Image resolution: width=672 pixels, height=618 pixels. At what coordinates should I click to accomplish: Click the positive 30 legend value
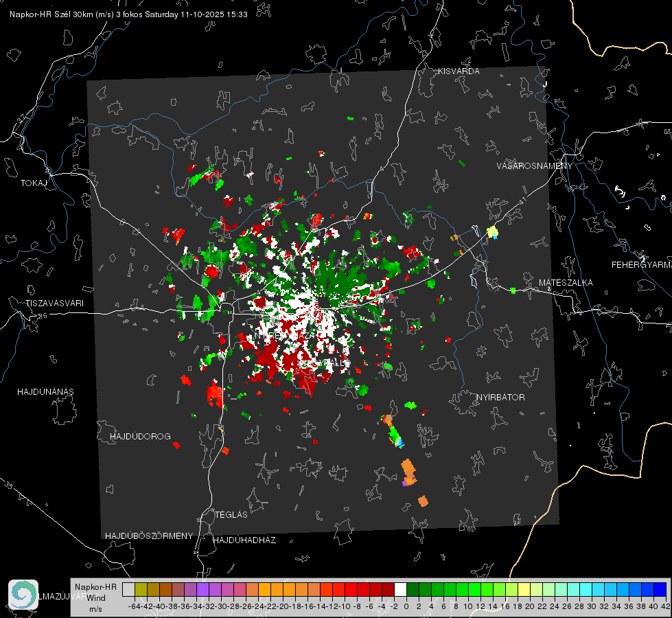592,606
